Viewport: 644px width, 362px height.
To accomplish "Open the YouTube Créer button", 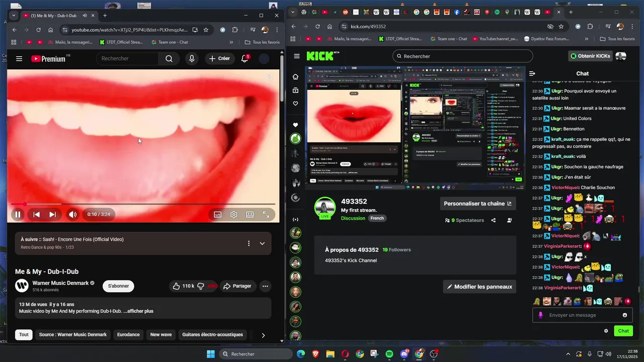I will 219,59.
